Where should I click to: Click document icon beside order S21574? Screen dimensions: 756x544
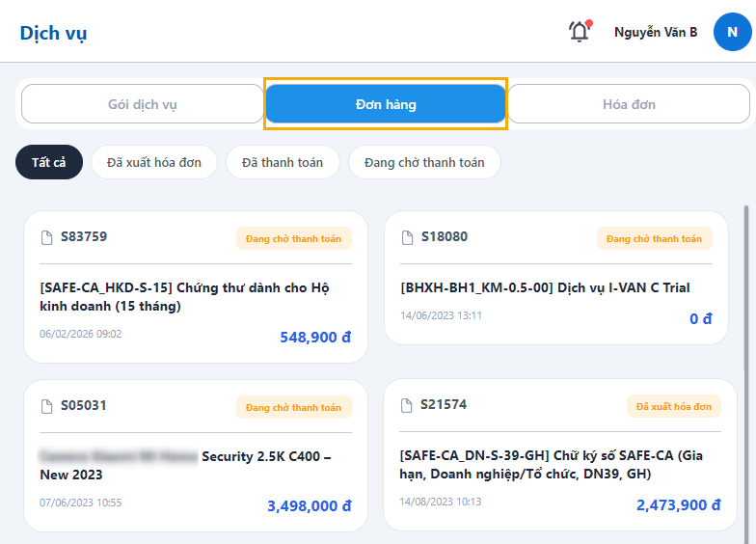tap(407, 405)
